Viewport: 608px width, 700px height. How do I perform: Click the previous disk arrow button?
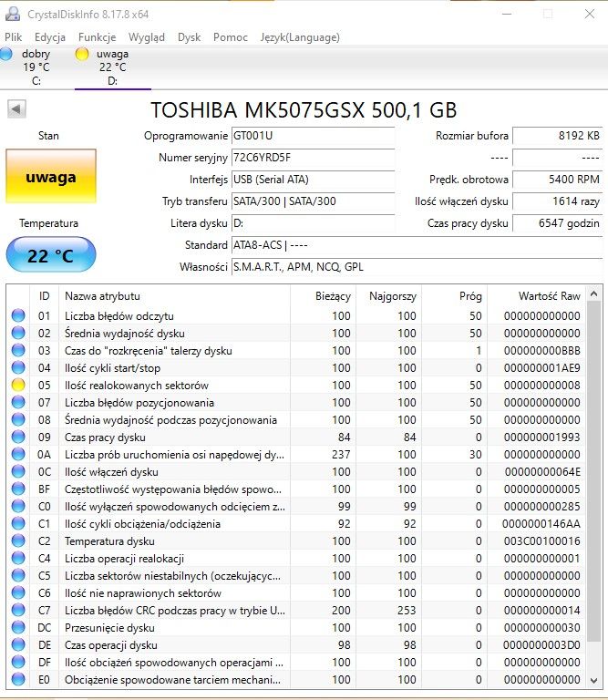(16, 109)
